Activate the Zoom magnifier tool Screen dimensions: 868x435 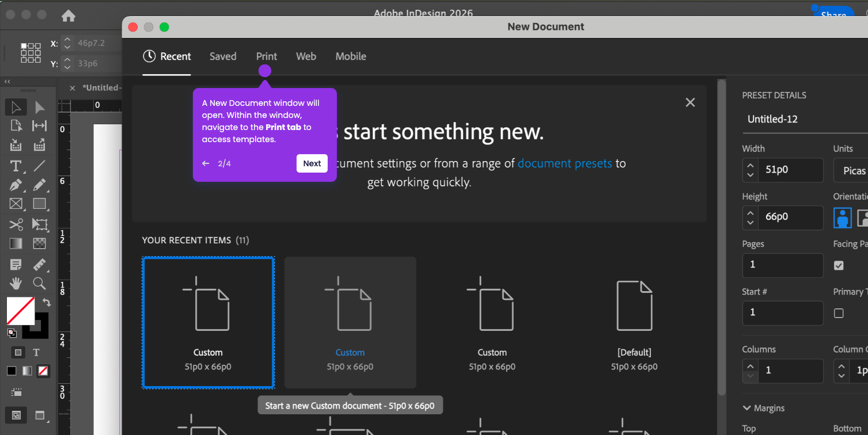[40, 283]
